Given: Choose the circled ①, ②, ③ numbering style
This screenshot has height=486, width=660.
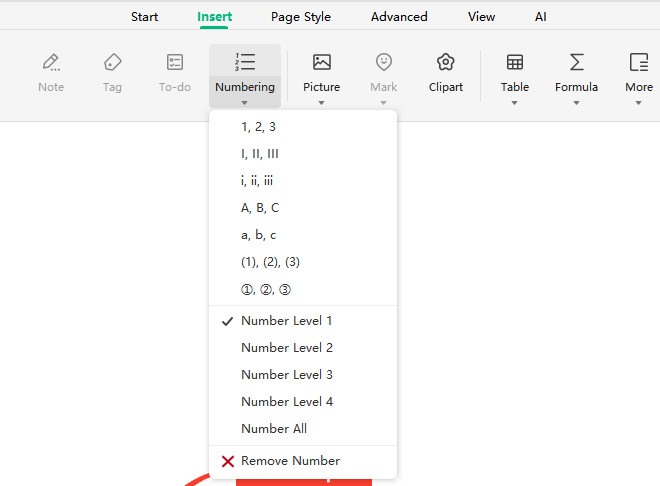Looking at the screenshot, I should (265, 290).
